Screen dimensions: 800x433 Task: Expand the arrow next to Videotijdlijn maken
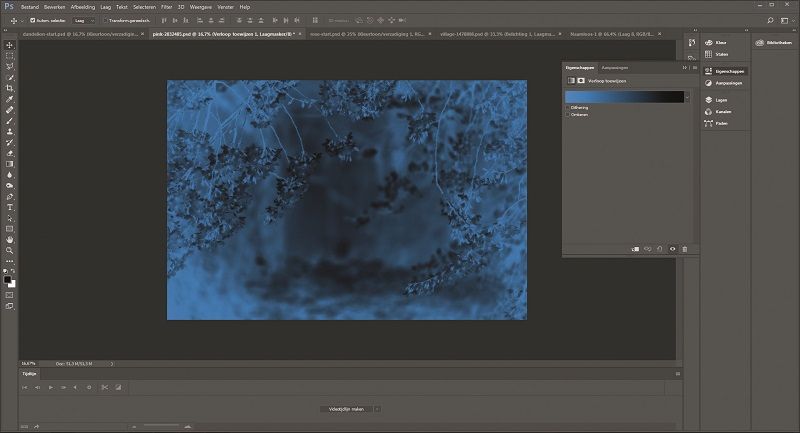[377, 409]
